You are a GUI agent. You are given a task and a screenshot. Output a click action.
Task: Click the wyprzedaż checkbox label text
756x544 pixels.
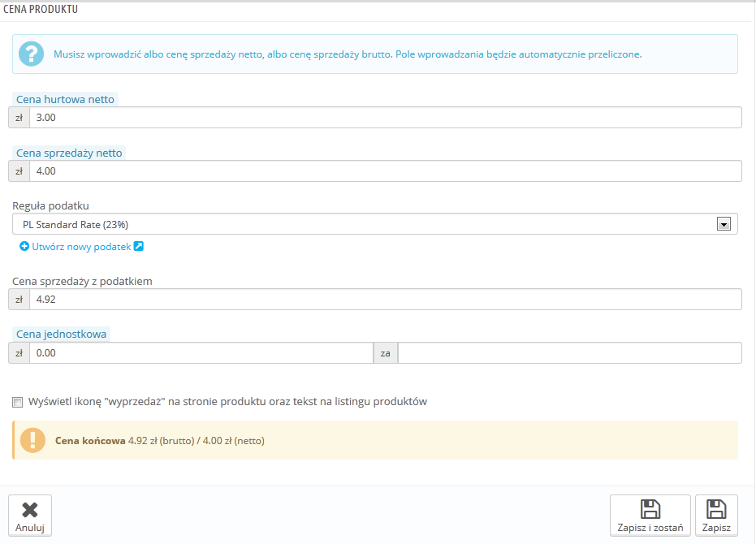(x=227, y=402)
